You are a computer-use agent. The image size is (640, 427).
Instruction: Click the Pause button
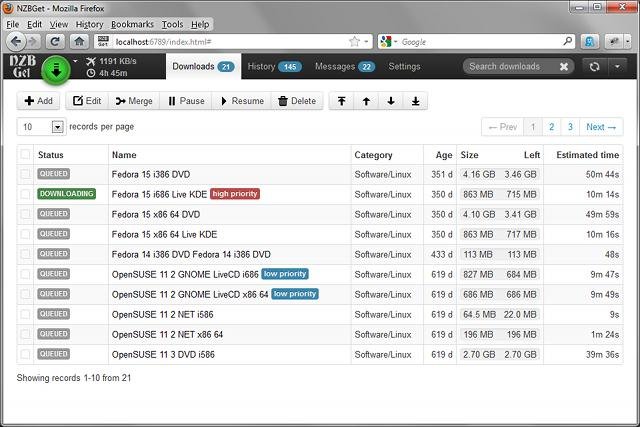186,101
